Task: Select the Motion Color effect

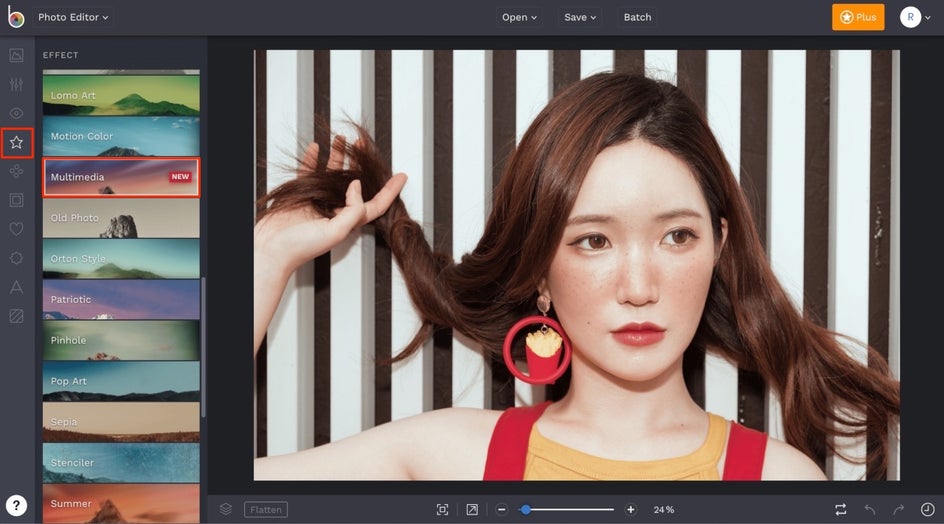Action: pyautogui.click(x=121, y=136)
